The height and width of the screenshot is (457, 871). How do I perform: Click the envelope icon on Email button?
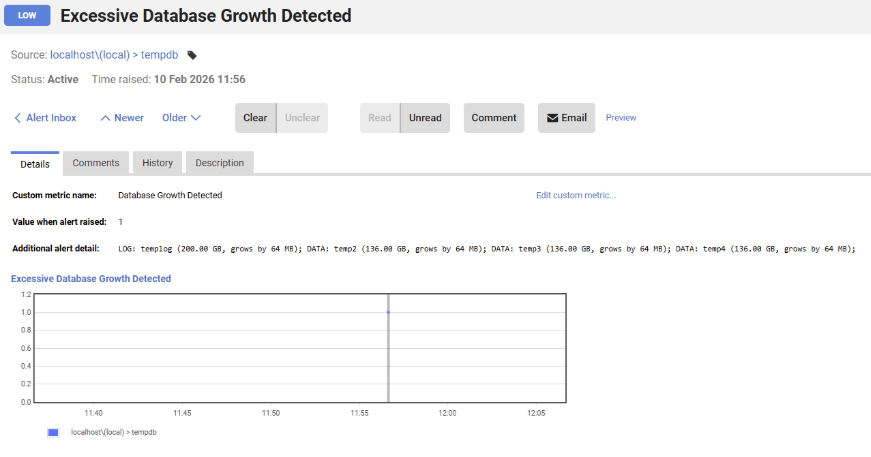click(x=552, y=118)
